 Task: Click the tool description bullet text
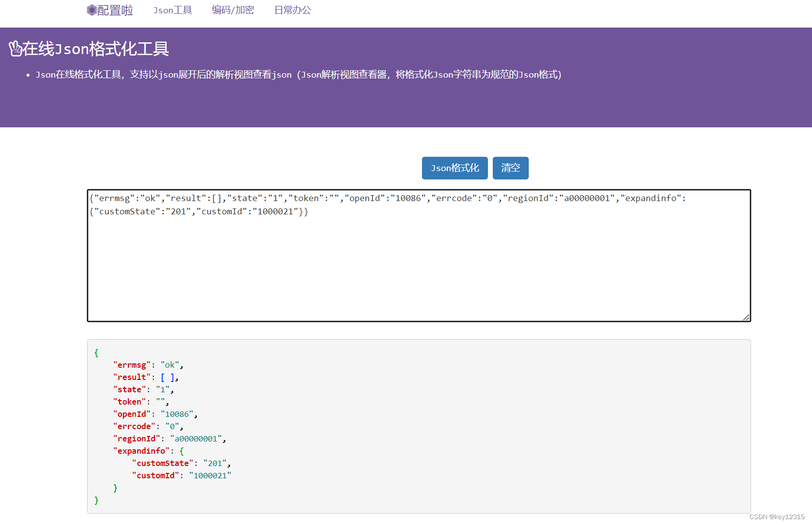(x=299, y=75)
